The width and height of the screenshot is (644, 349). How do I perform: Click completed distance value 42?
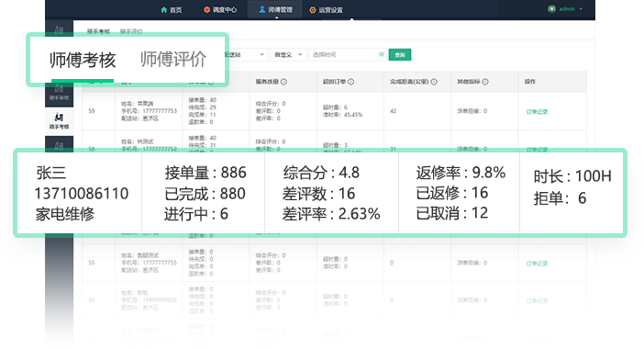tap(393, 111)
